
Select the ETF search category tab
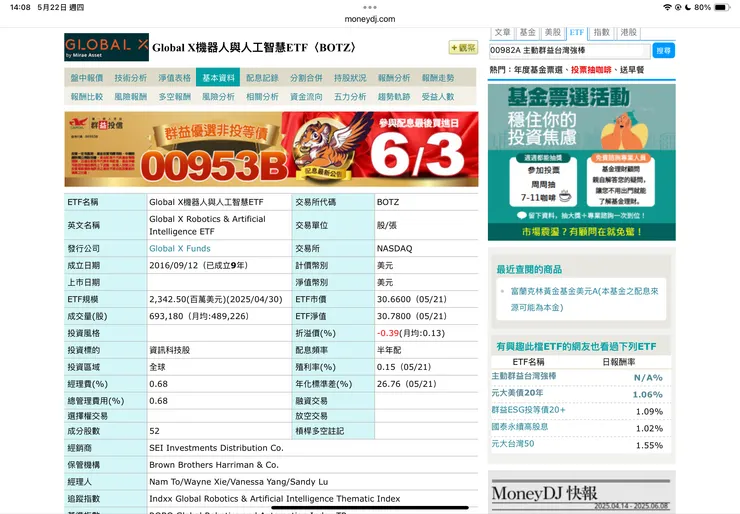coord(576,33)
